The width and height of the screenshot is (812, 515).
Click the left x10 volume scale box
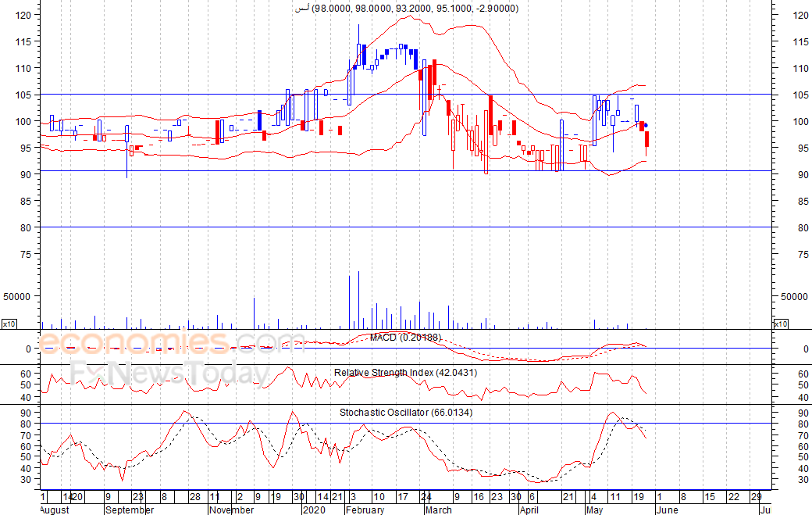[x=9, y=324]
